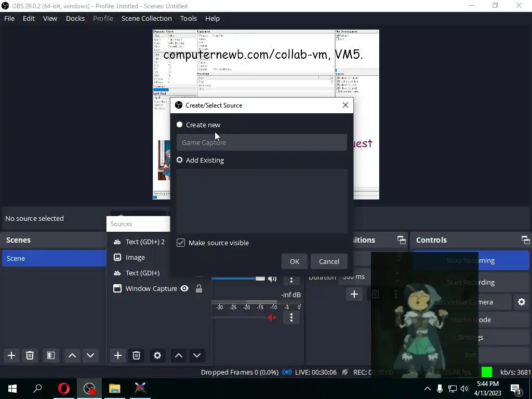Open the File menu
The image size is (532, 399).
tap(9, 18)
